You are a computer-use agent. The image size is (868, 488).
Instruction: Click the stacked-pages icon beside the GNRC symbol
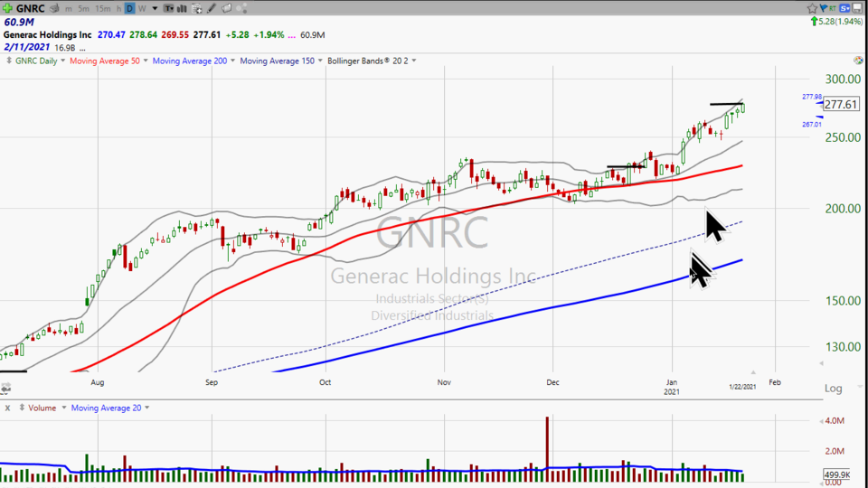54,8
